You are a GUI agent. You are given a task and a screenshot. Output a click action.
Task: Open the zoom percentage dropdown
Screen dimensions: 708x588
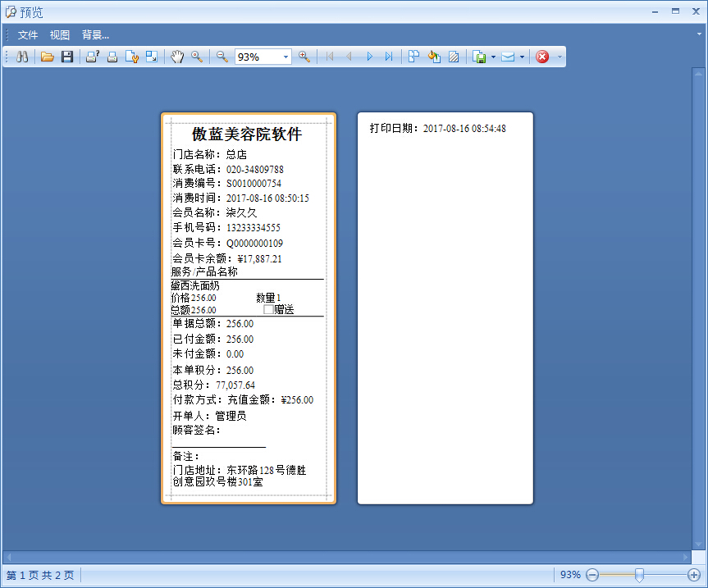pos(285,57)
